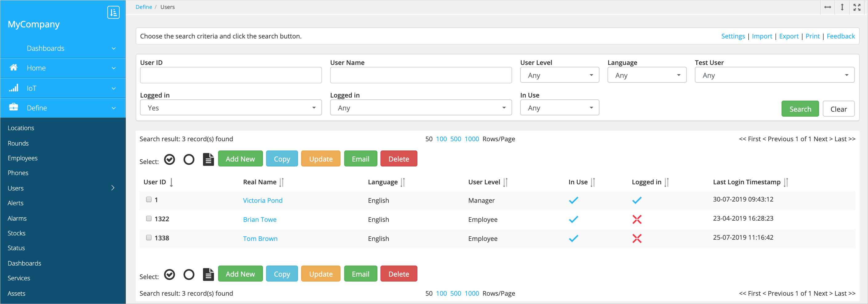This screenshot has width=868, height=304.
Task: Open the Test User dropdown
Action: [x=774, y=75]
